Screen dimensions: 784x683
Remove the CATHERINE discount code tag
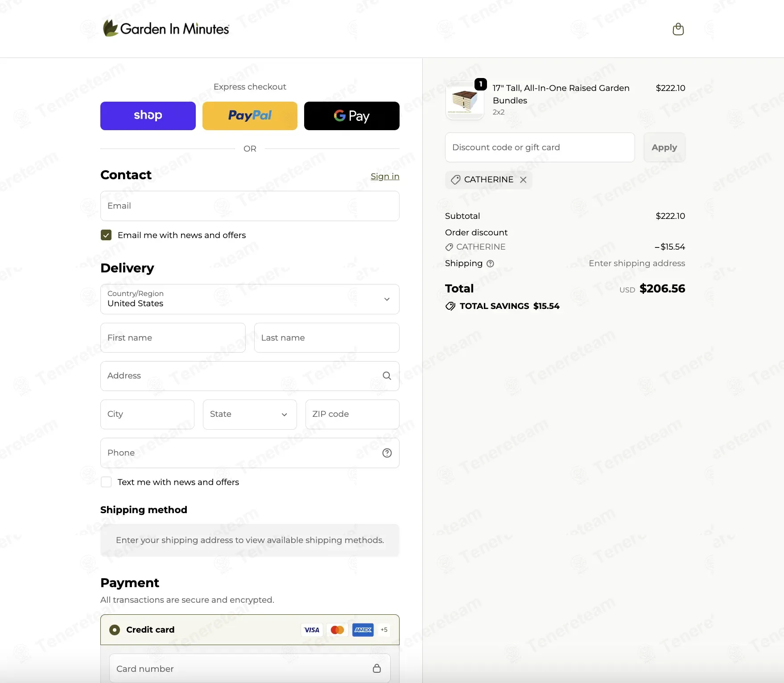pos(523,180)
